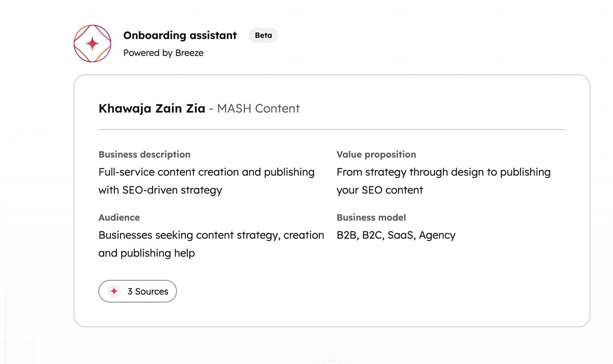The width and height of the screenshot is (613, 364).
Task: Open the 3 Sources button
Action: (x=137, y=291)
